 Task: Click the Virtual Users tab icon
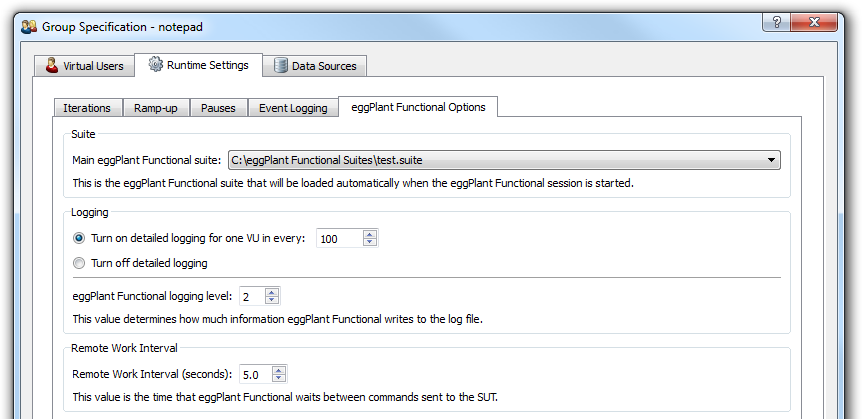point(52,66)
